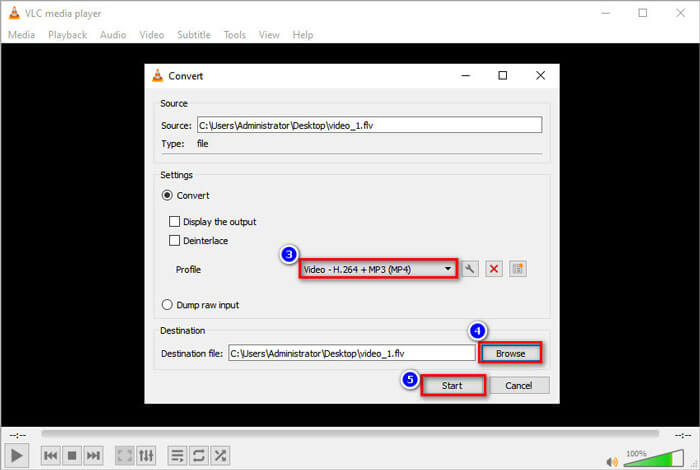Open the Playback menu
Viewport: 700px width, 470px height.
coord(67,35)
